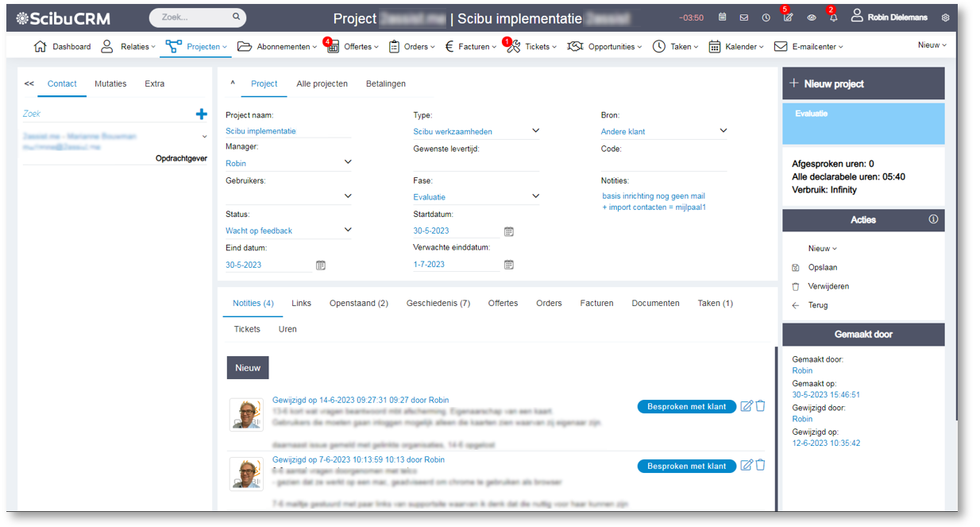The height and width of the screenshot is (527, 980).
Task: Open the Offertes menu
Action: pyautogui.click(x=353, y=47)
